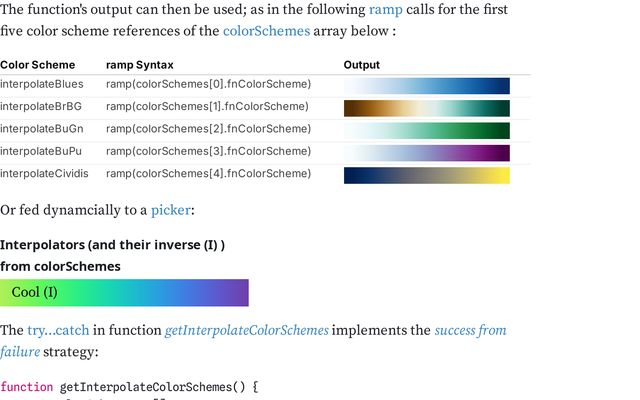This screenshot has height=400, width=640.
Task: Click the Interpolators (and their inverse) heading
Action: [x=112, y=245]
